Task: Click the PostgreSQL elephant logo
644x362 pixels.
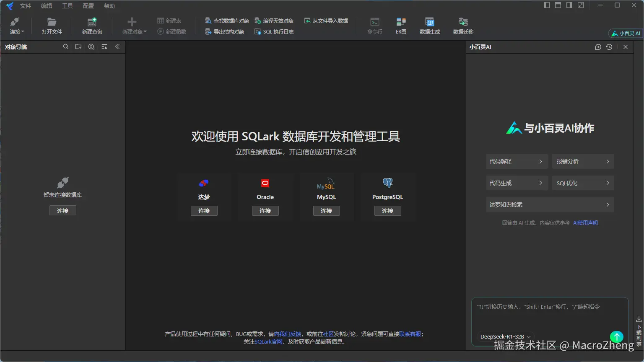Action: click(388, 183)
